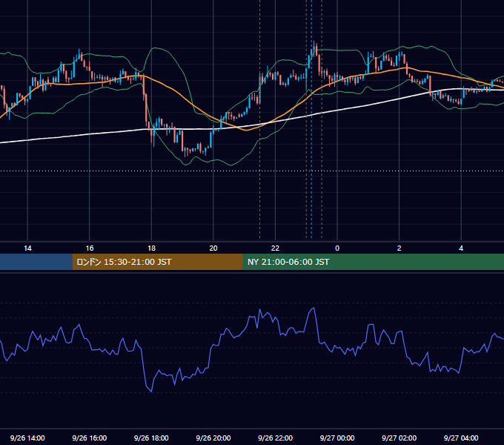504x445 pixels.
Task: Click the 9/26 20:00 time label
Action: pos(213,438)
